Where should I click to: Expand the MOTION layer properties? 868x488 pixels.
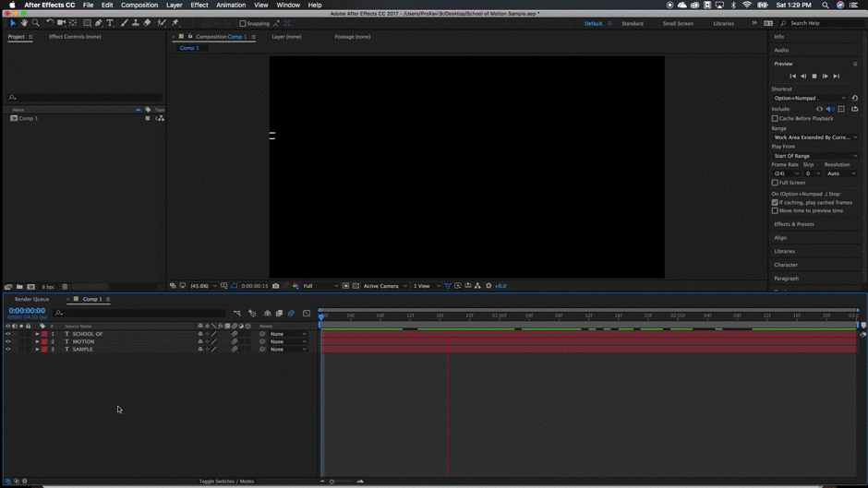(37, 341)
